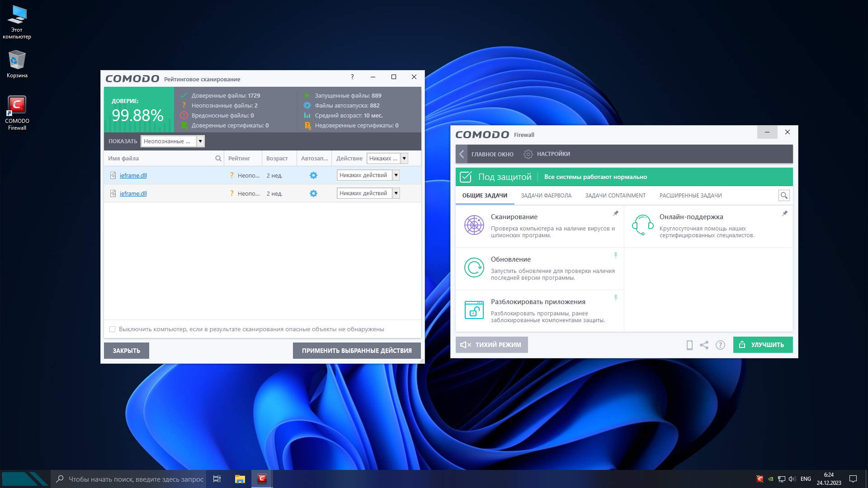Toggle Silent Mode (Тихий режим) button

491,345
